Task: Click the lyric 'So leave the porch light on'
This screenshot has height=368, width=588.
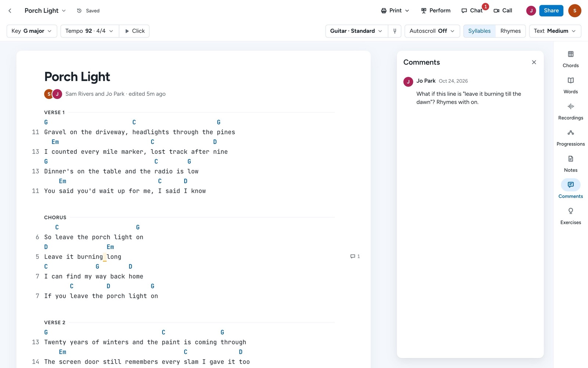Action: pos(94,237)
